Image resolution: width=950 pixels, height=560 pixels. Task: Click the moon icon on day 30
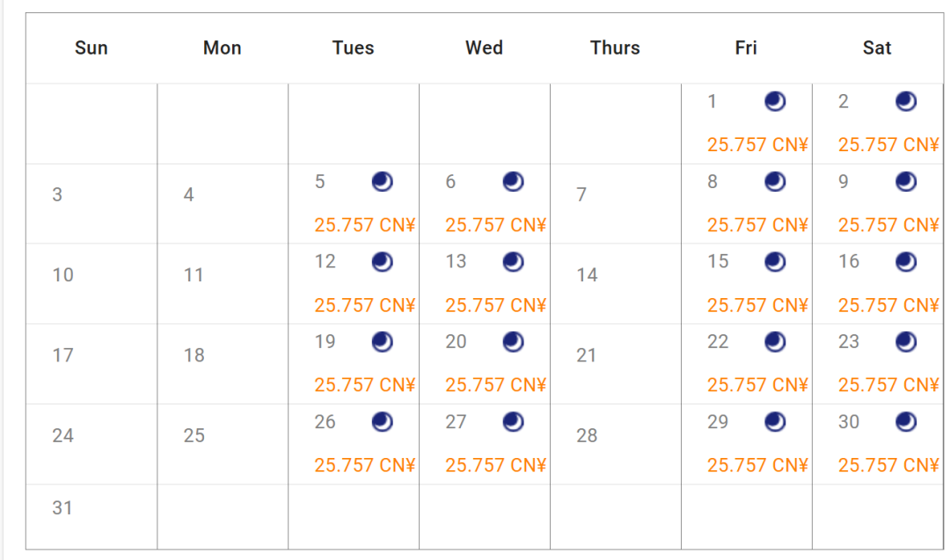point(906,422)
